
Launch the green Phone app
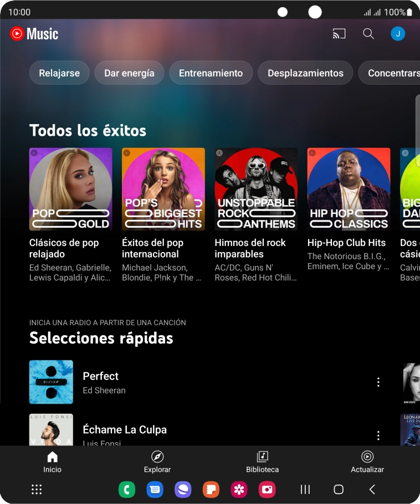[x=127, y=489]
